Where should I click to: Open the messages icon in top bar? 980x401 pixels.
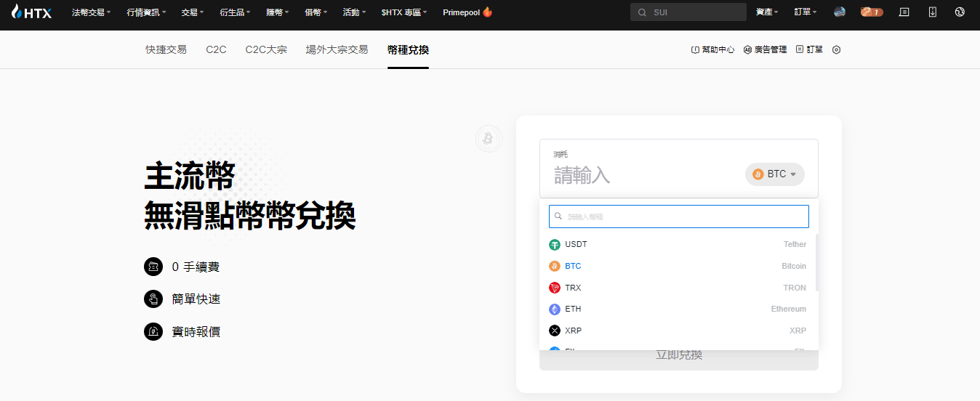point(904,12)
